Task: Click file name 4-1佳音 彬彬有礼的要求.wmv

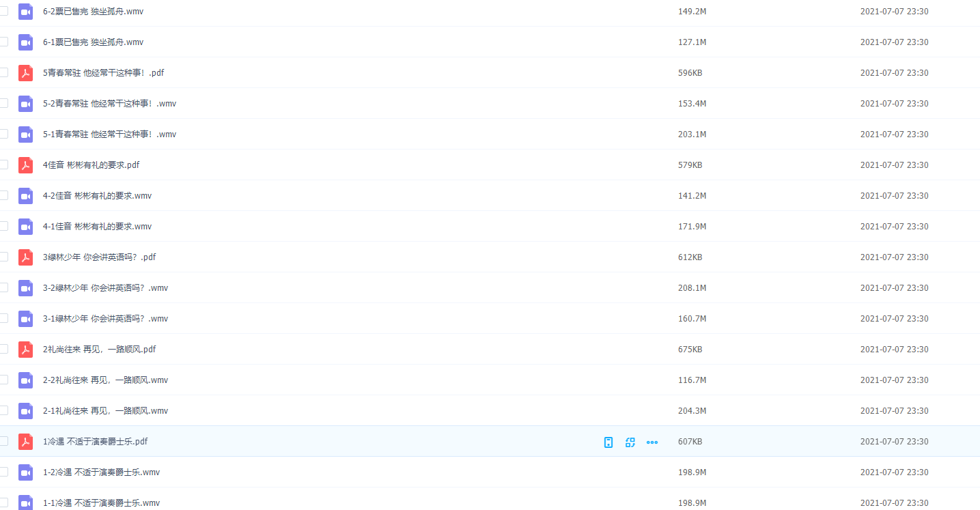Action: point(97,227)
